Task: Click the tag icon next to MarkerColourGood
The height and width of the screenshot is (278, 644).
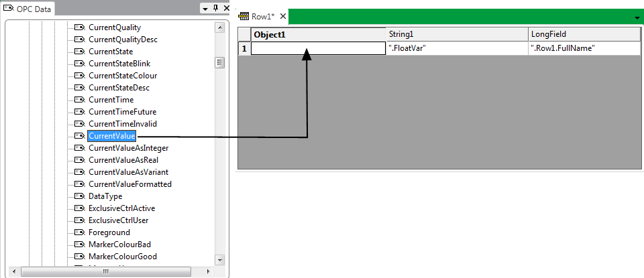Action: tap(79, 257)
